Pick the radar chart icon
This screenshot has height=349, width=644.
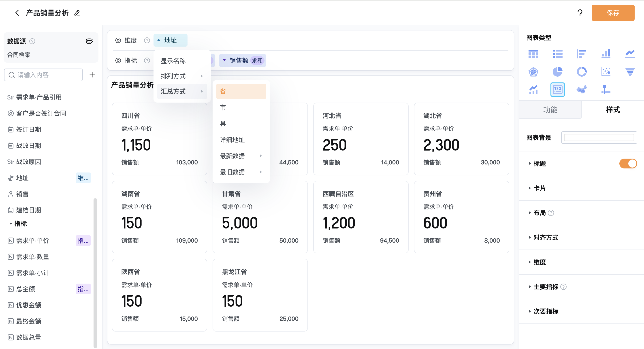tap(533, 72)
